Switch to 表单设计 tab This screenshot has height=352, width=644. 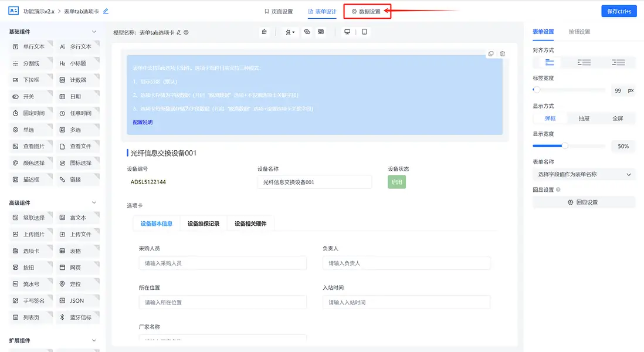[x=322, y=12]
